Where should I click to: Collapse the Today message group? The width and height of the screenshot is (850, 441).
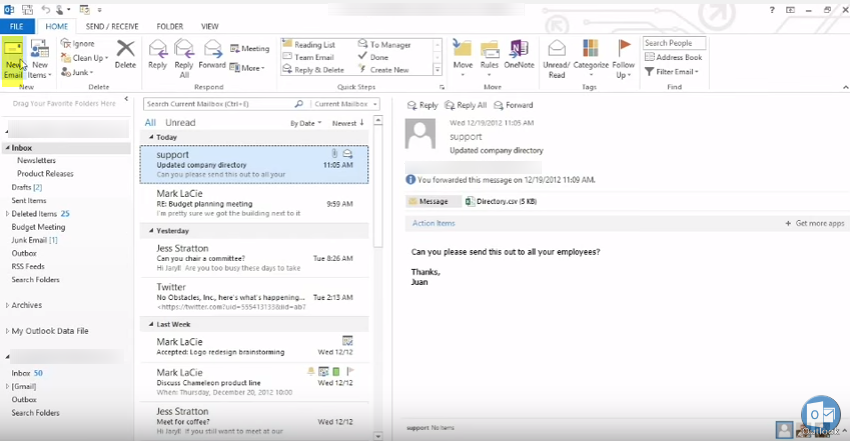(x=151, y=137)
